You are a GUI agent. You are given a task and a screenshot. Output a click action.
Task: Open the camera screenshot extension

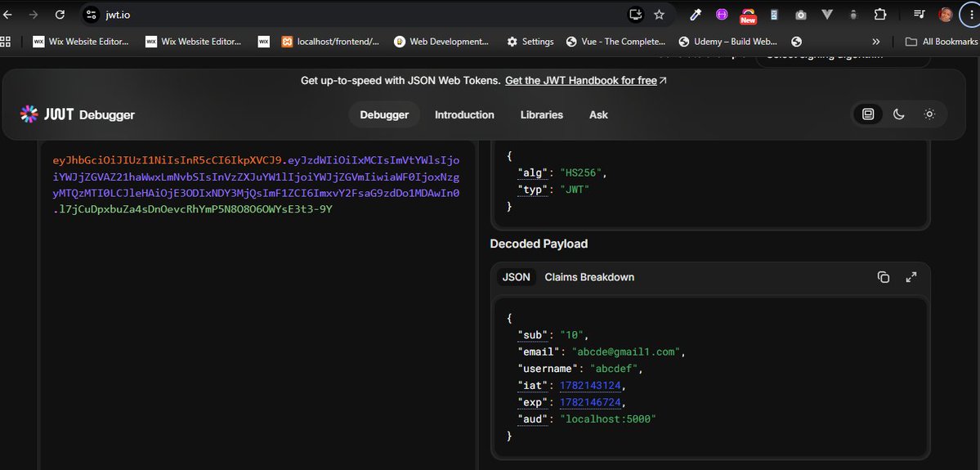click(x=801, y=15)
